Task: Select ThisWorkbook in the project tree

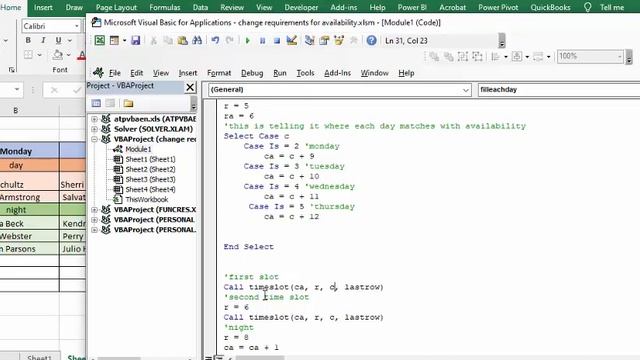Action: coord(147,199)
